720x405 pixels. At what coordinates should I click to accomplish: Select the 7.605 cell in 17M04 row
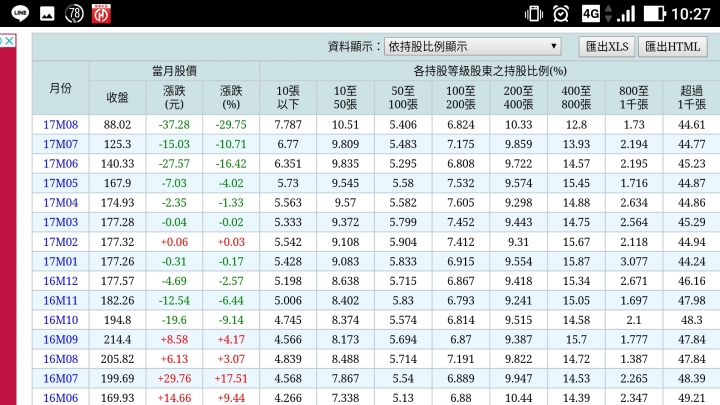(461, 202)
